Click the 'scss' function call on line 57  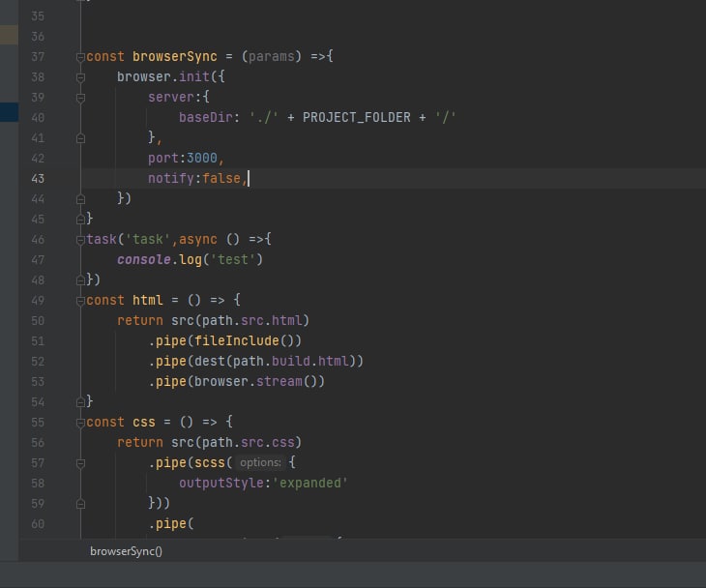point(209,463)
